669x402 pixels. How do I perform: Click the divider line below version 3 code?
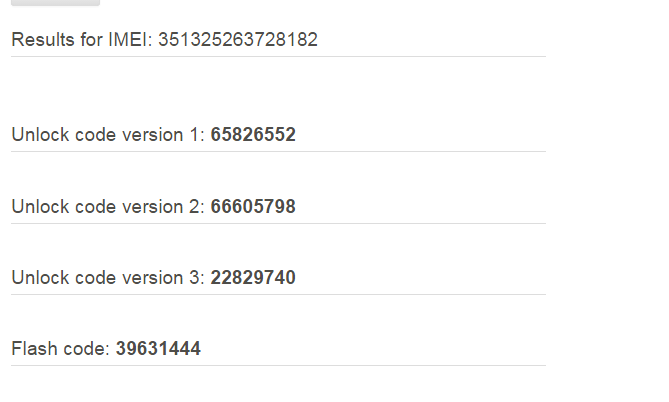click(x=279, y=294)
